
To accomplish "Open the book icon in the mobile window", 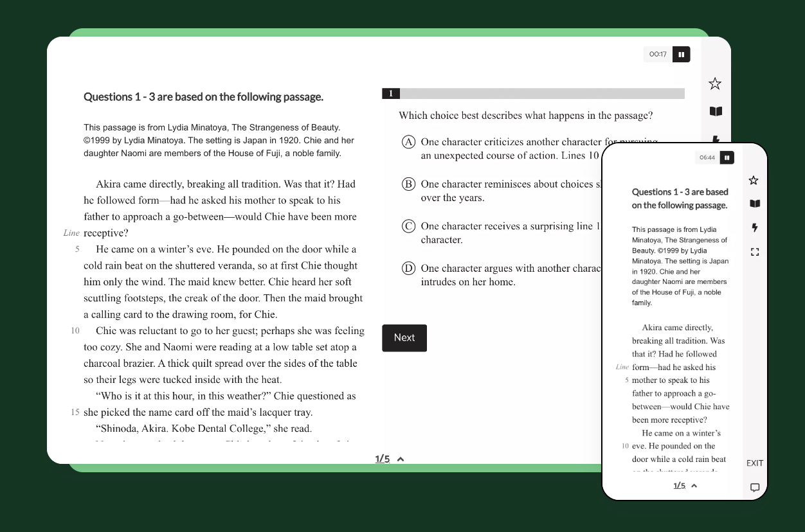I will (755, 204).
